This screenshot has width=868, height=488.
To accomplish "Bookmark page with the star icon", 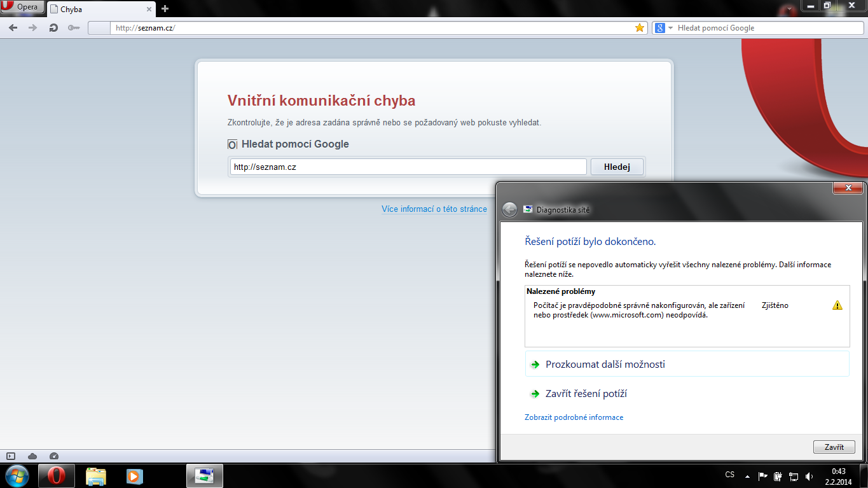I will tap(640, 28).
